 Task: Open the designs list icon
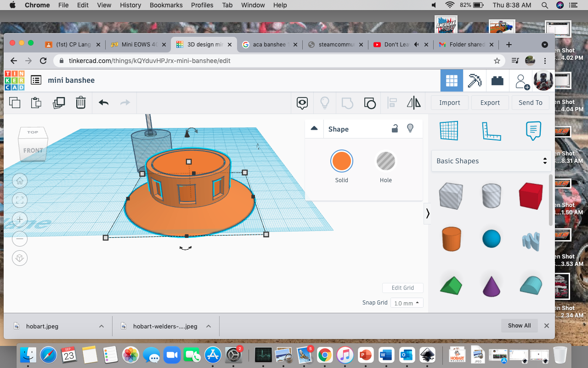[x=36, y=80]
